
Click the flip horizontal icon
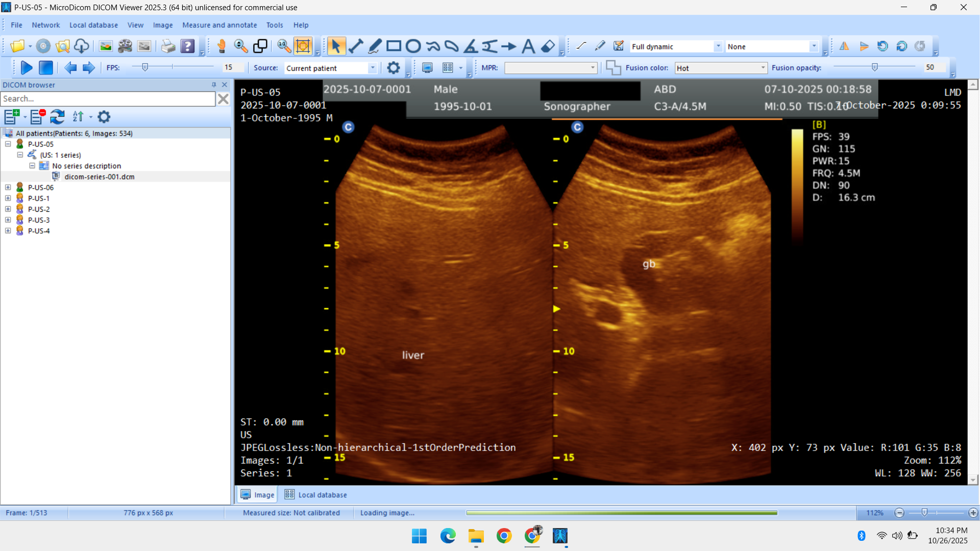tap(844, 46)
